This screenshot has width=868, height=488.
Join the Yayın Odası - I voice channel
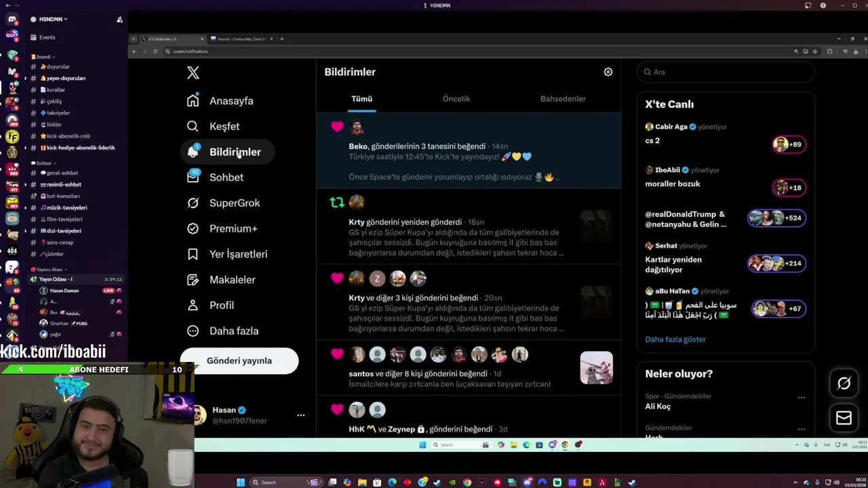[x=76, y=279]
